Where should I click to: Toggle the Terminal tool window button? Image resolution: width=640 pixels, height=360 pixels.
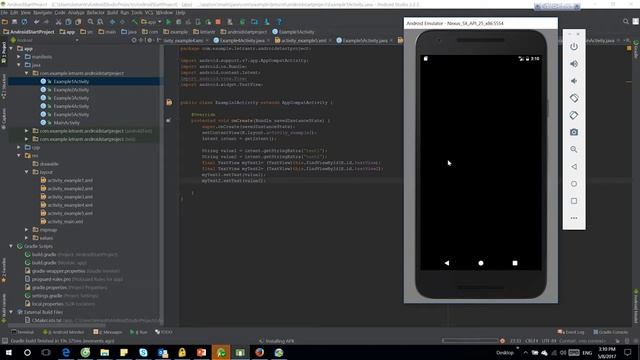(x=23, y=332)
